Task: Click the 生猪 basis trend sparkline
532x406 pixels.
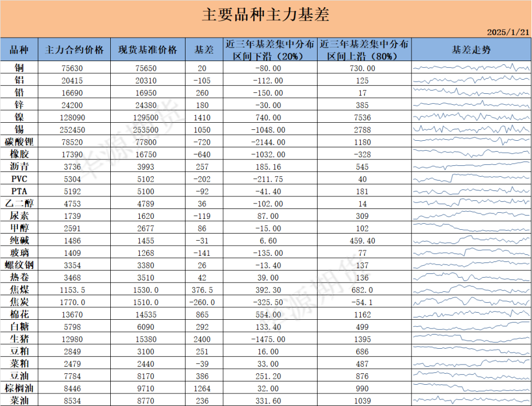Action: coord(471,339)
